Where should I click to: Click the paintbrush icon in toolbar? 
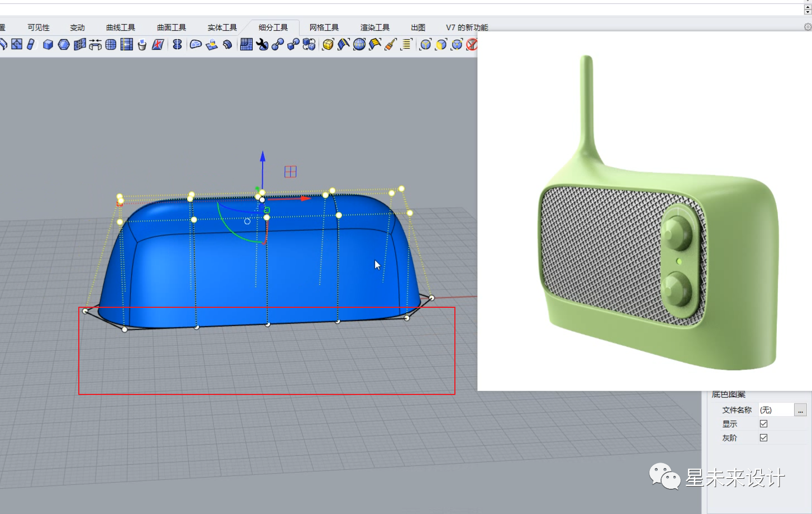[391, 45]
